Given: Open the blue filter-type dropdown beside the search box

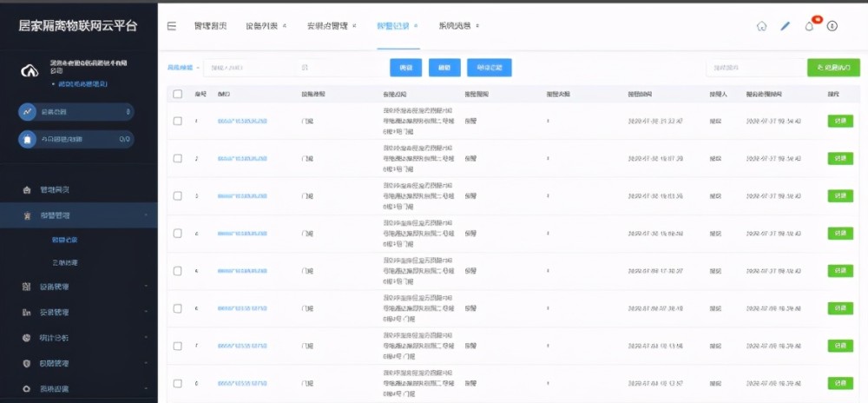Looking at the screenshot, I should 183,68.
